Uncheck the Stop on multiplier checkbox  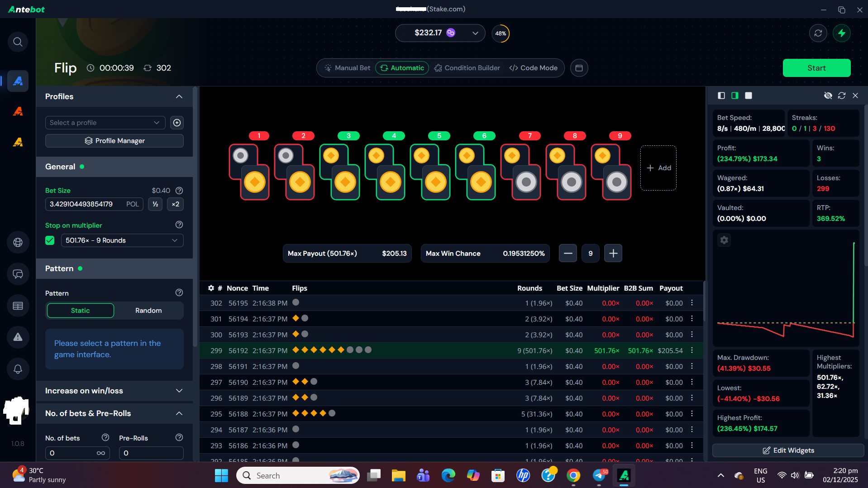pos(50,240)
